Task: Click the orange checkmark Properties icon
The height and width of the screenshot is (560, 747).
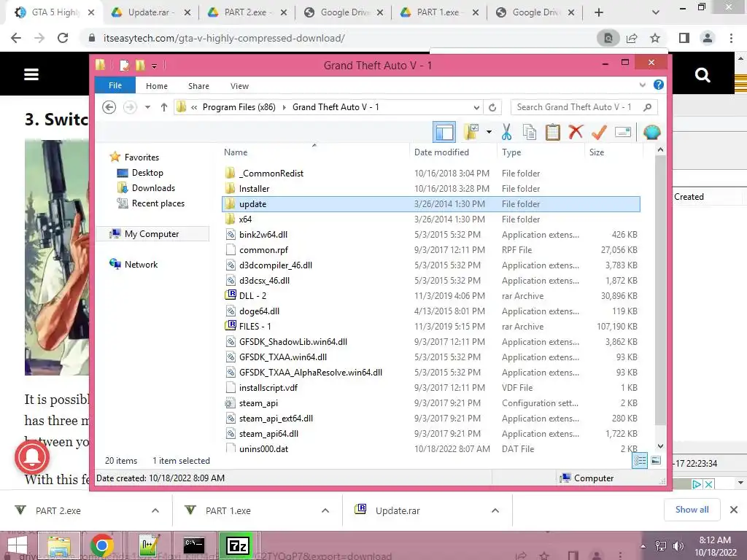Action: [x=599, y=132]
